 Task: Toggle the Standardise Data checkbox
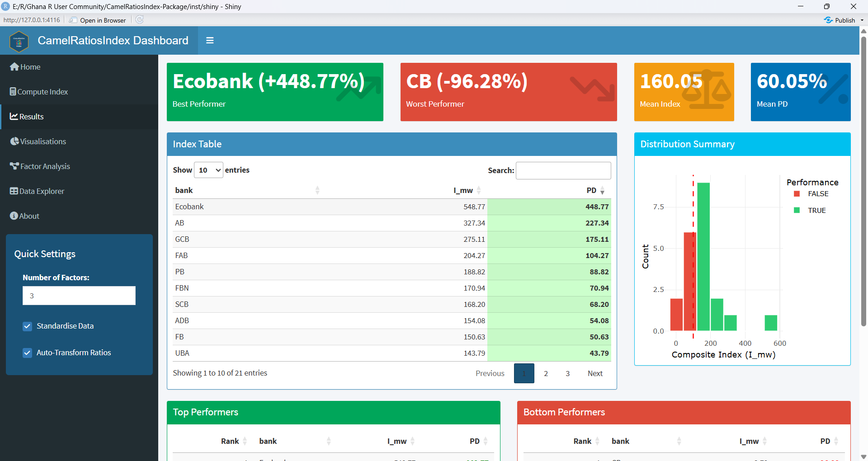(28, 326)
